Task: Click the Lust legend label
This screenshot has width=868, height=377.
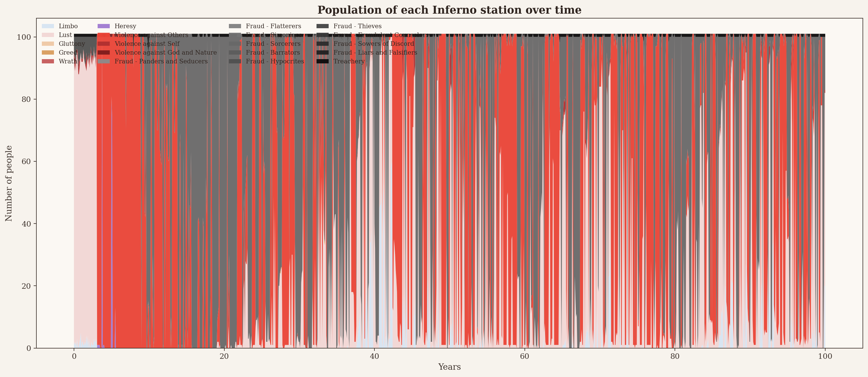Action: tap(65, 35)
